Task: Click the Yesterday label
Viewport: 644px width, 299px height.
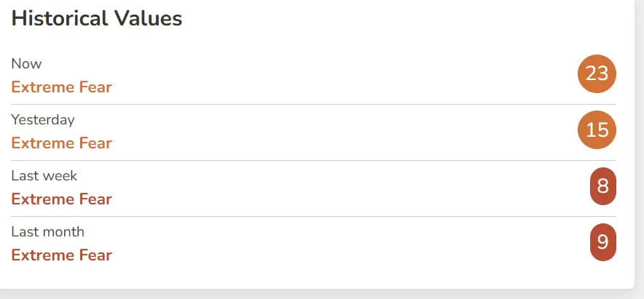Action: pos(43,120)
